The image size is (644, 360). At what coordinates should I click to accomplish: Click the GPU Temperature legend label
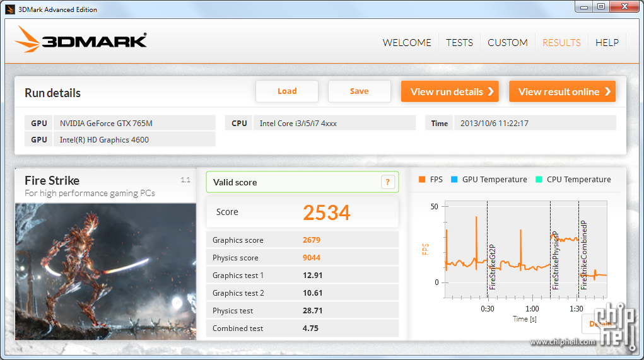pos(495,180)
